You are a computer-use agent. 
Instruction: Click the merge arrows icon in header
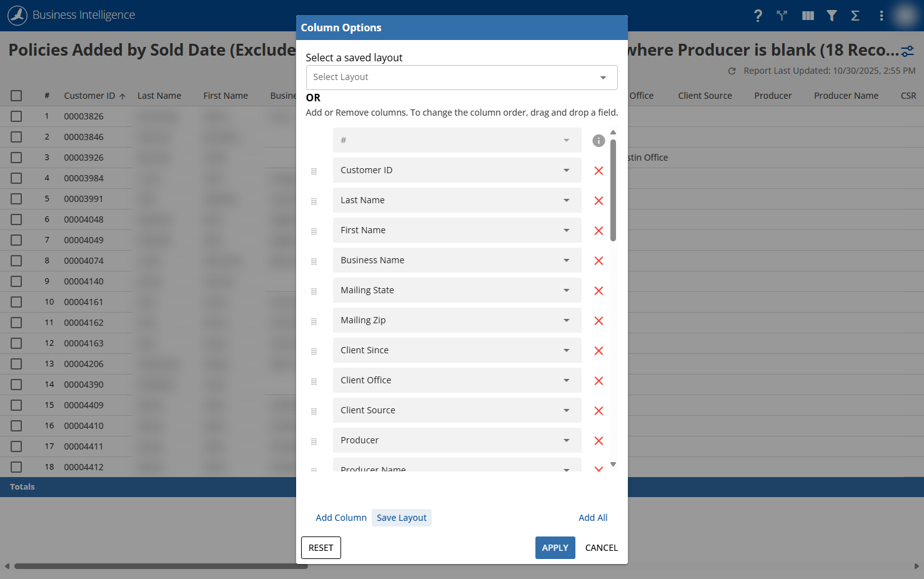coord(782,16)
